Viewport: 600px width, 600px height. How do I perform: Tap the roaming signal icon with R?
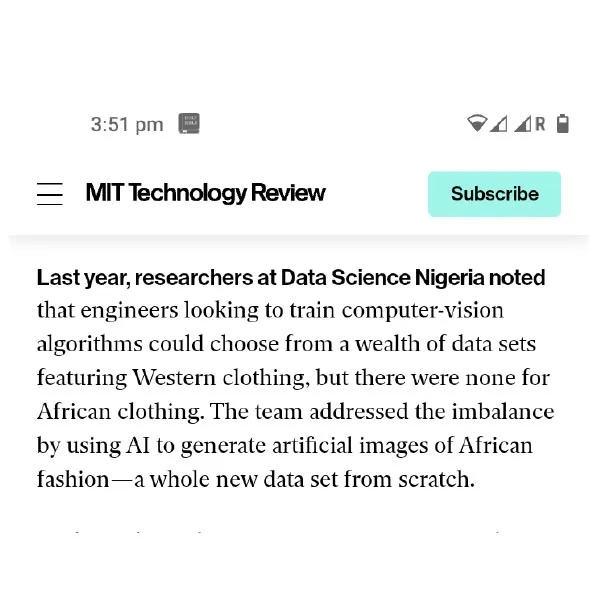(x=530, y=124)
